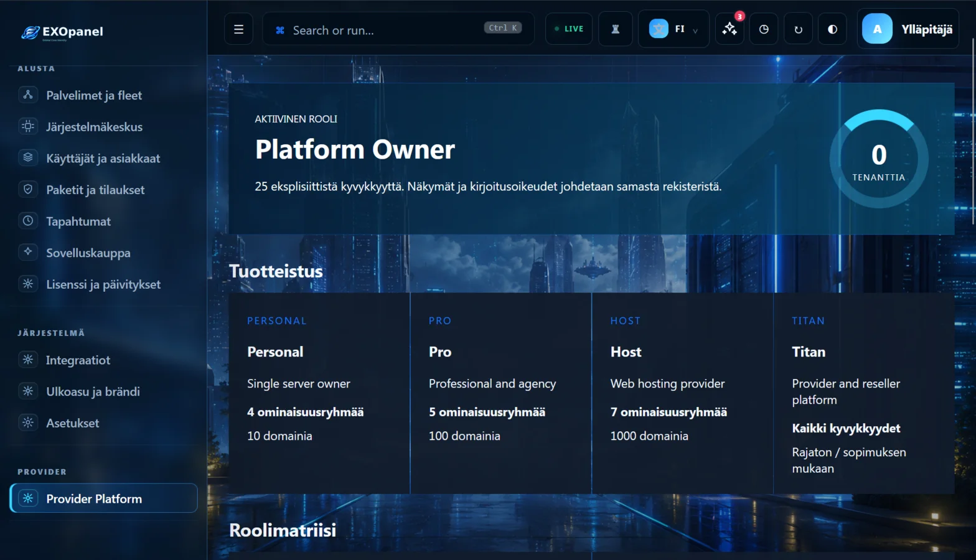Click '5 ominaisuusryhmää' text

(487, 412)
